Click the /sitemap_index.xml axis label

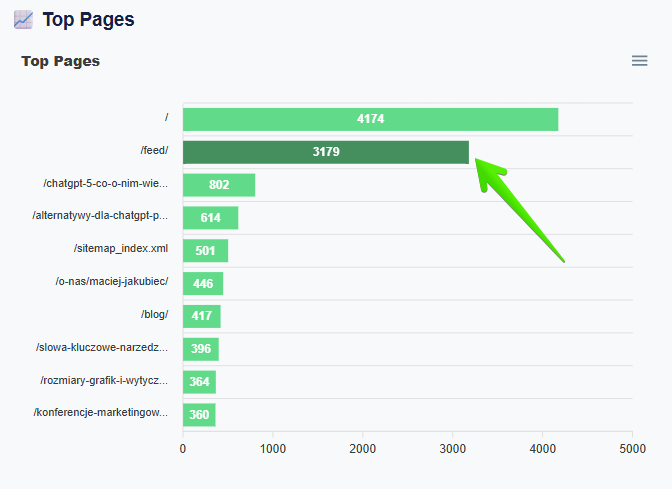tap(121, 249)
